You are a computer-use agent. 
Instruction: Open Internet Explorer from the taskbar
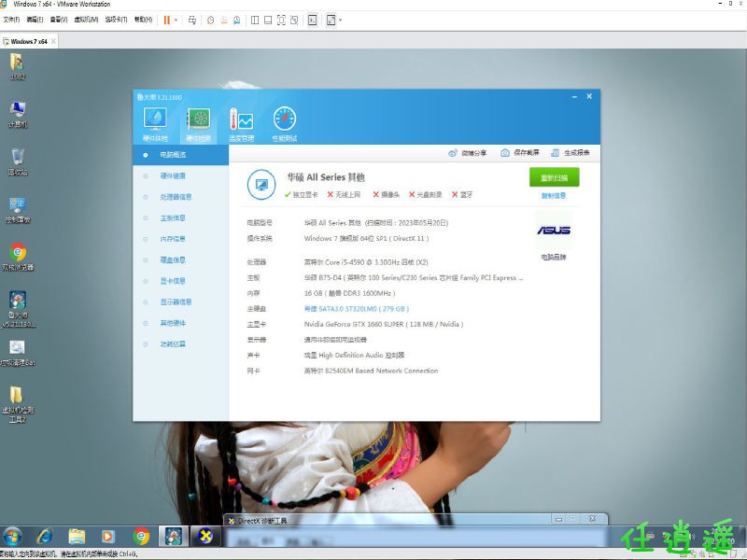tap(45, 537)
